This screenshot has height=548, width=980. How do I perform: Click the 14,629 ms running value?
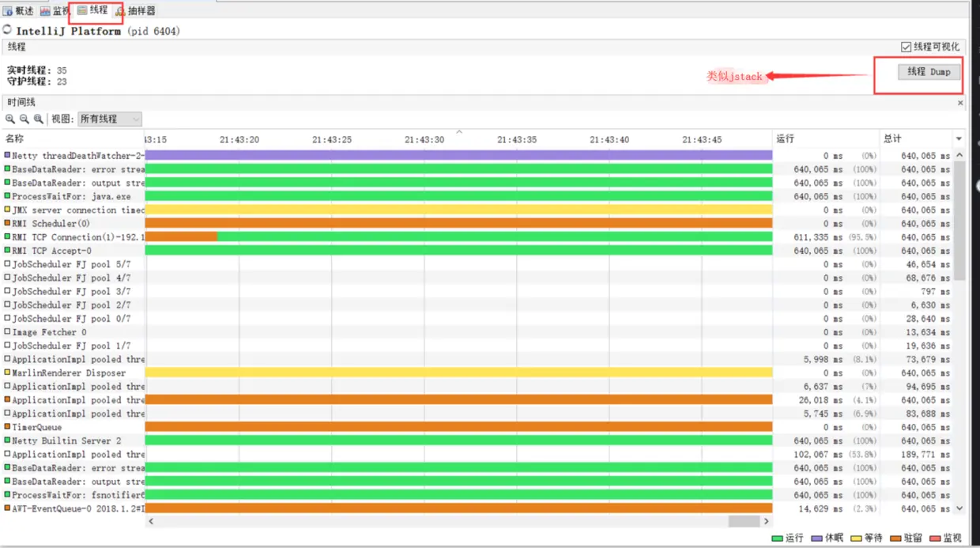[x=820, y=508]
